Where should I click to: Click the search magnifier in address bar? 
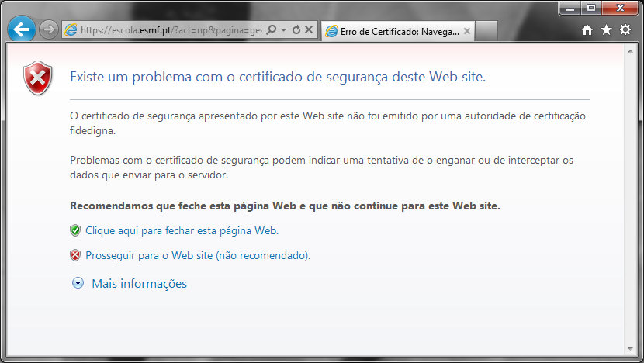pos(272,30)
